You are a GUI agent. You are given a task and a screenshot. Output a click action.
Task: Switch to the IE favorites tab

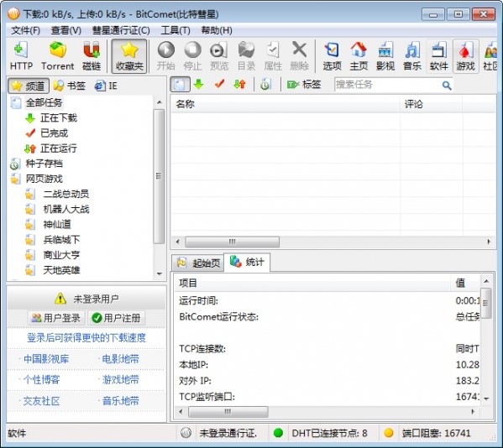point(106,86)
